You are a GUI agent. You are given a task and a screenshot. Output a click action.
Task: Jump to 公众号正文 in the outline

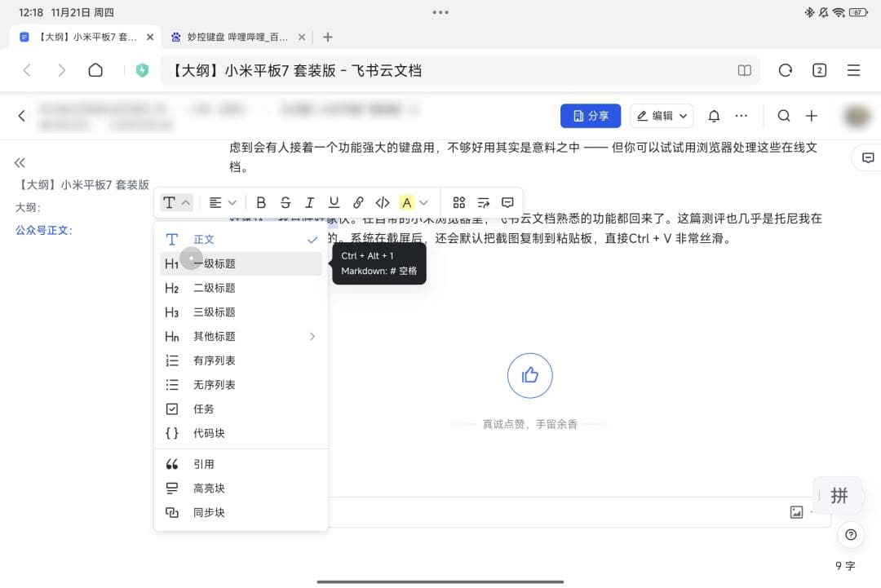click(44, 230)
